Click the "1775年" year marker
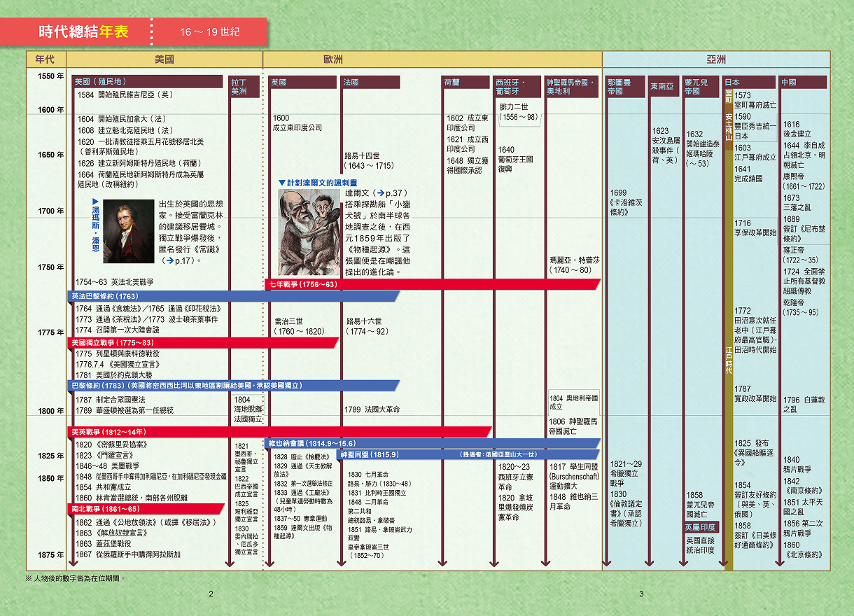The height and width of the screenshot is (616, 854). pyautogui.click(x=50, y=332)
